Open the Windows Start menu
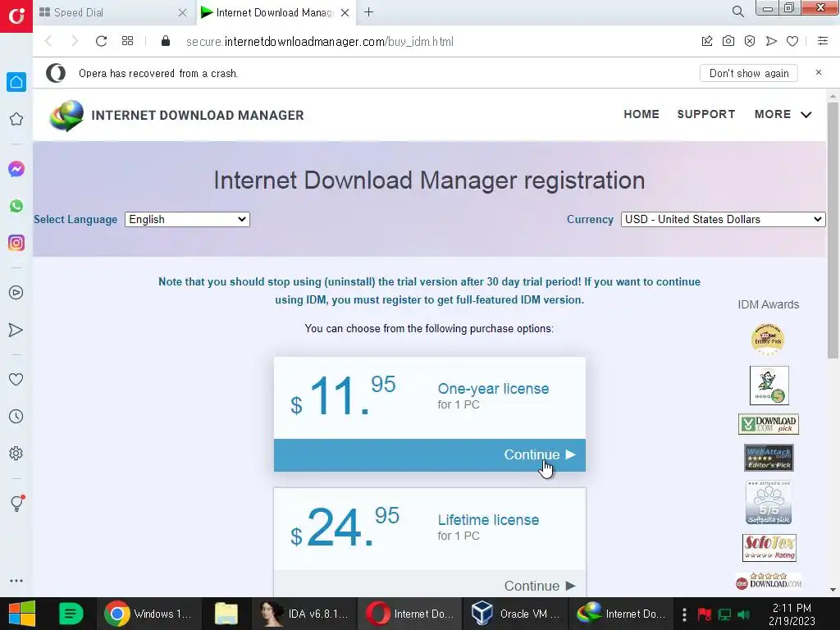This screenshot has height=630, width=840. 21,614
